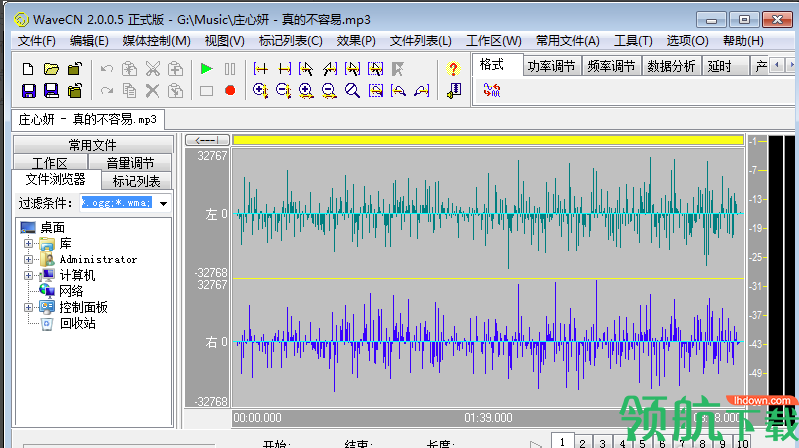Open the 帮助(H) menu

pyautogui.click(x=743, y=41)
